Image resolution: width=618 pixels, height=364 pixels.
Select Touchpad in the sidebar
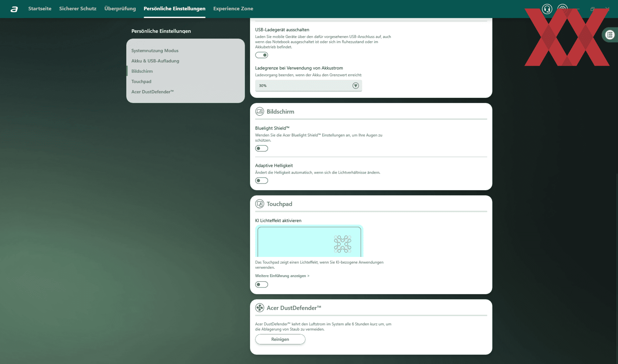pyautogui.click(x=141, y=81)
